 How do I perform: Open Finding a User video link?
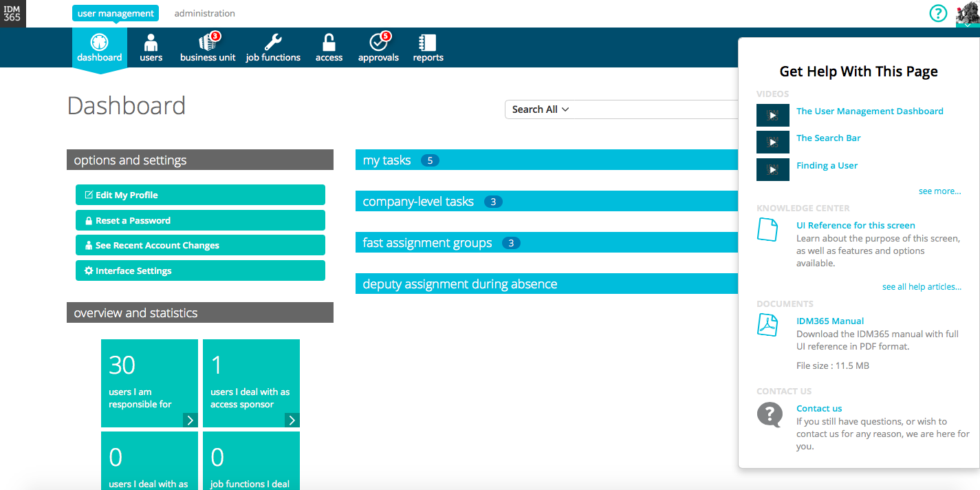827,165
